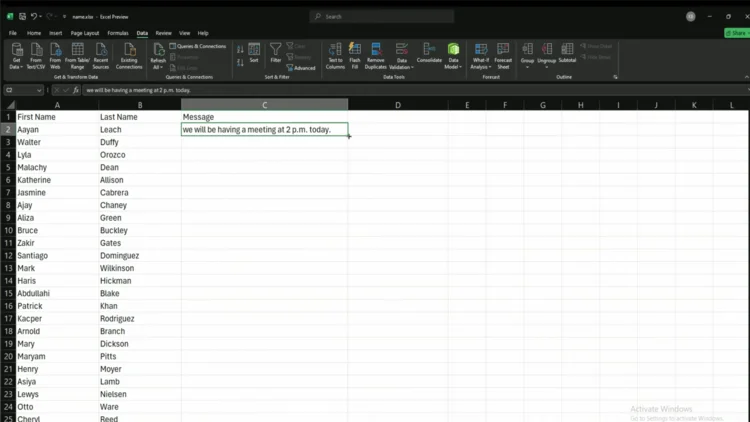Select row 10 header
Viewport: 750px width, 422px height.
pyautogui.click(x=8, y=230)
